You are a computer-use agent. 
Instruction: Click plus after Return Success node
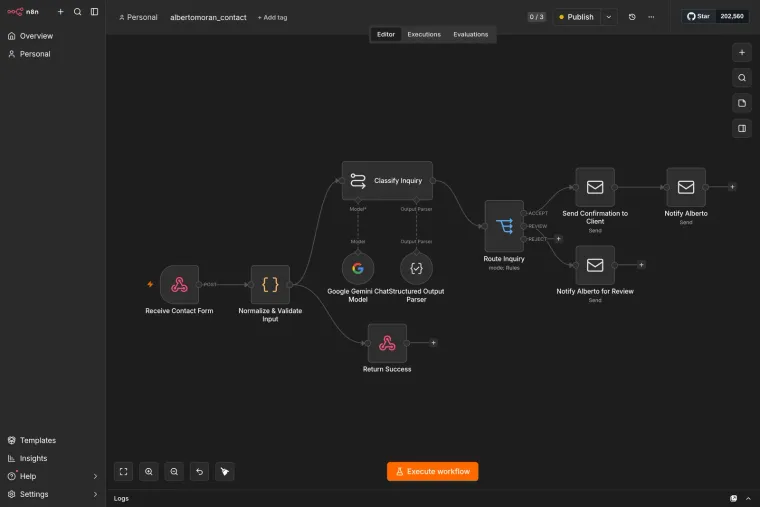click(433, 343)
